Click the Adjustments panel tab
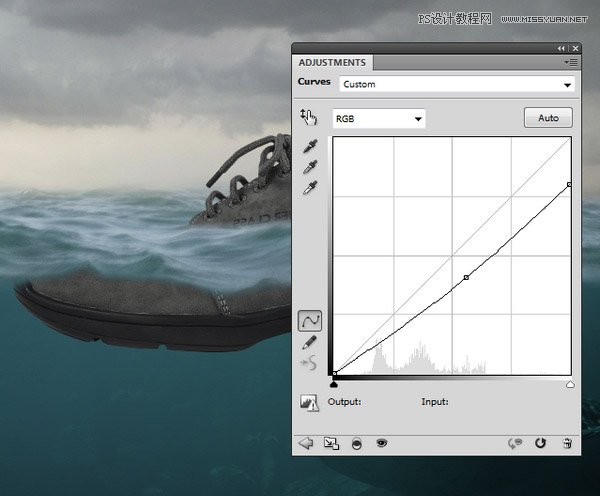Viewport: 600px width, 496px height. (x=332, y=62)
